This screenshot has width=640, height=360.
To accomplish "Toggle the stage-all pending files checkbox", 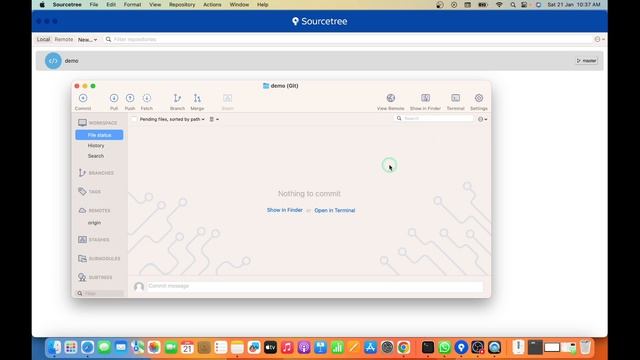I will [x=134, y=119].
